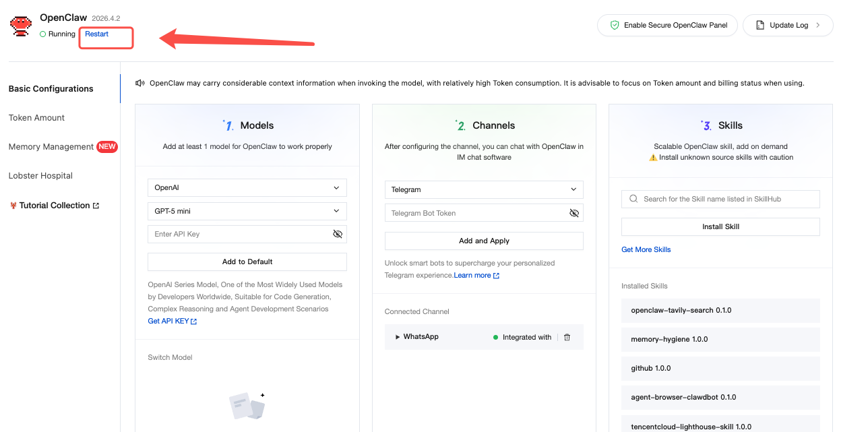Toggle API key visibility eye icon
868x432 pixels.
tap(338, 234)
